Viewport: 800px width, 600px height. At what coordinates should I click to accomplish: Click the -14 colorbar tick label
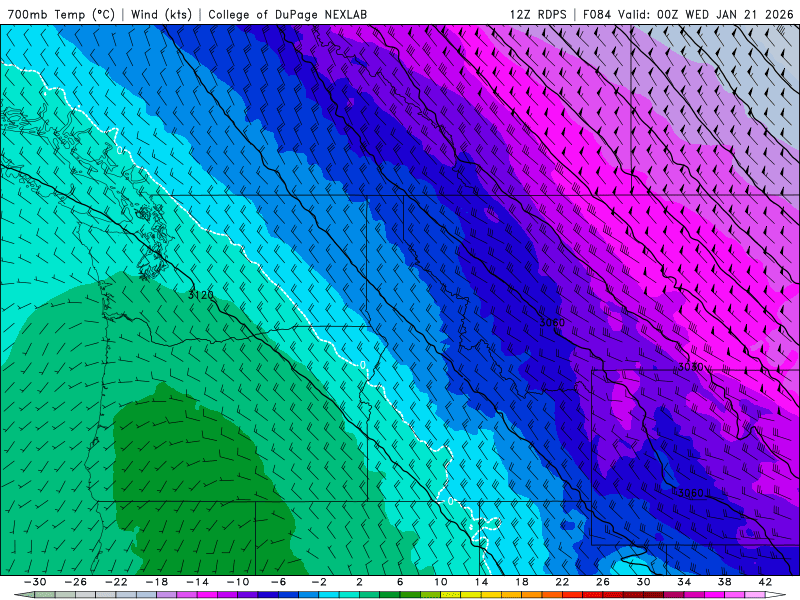(x=197, y=582)
